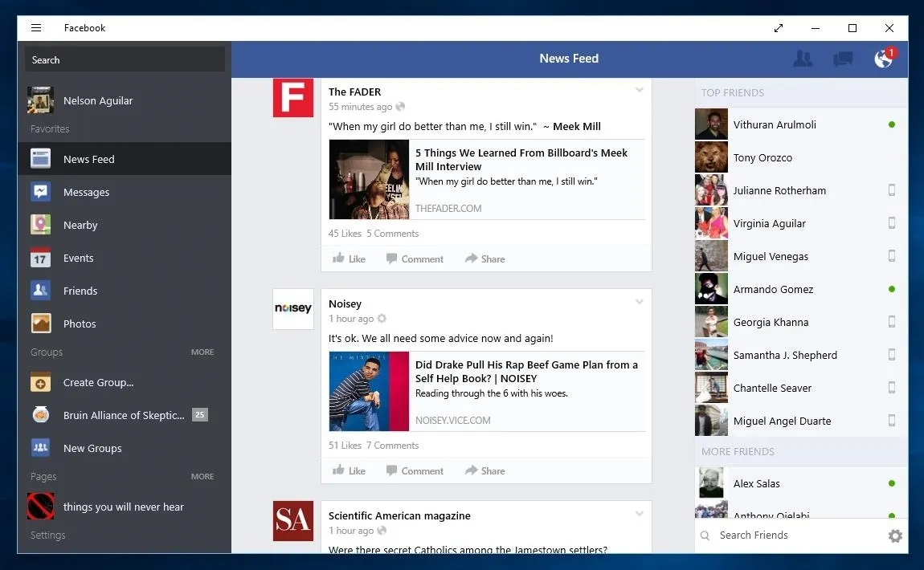The height and width of the screenshot is (570, 924).
Task: Expand Scientific American post options chevron
Action: coord(640,514)
